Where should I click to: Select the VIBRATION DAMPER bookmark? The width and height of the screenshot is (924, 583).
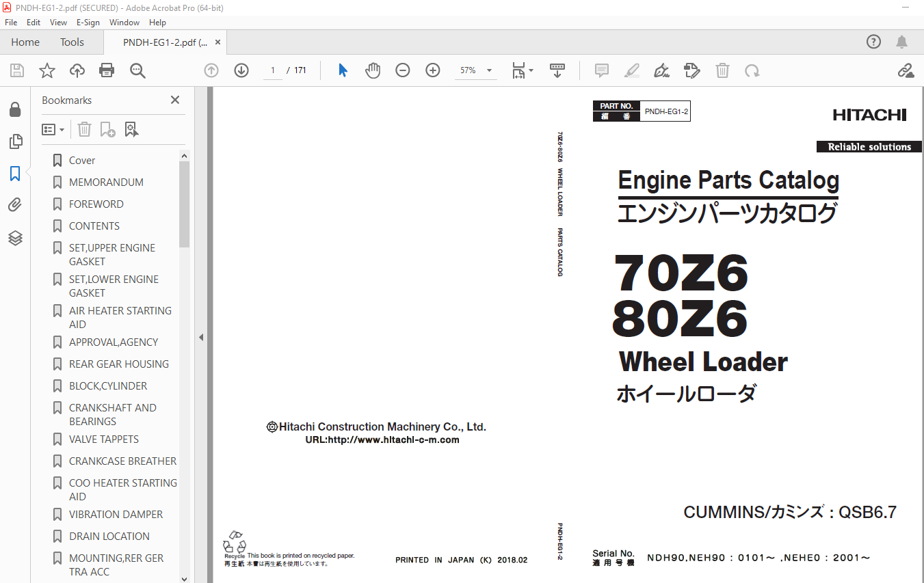[116, 515]
